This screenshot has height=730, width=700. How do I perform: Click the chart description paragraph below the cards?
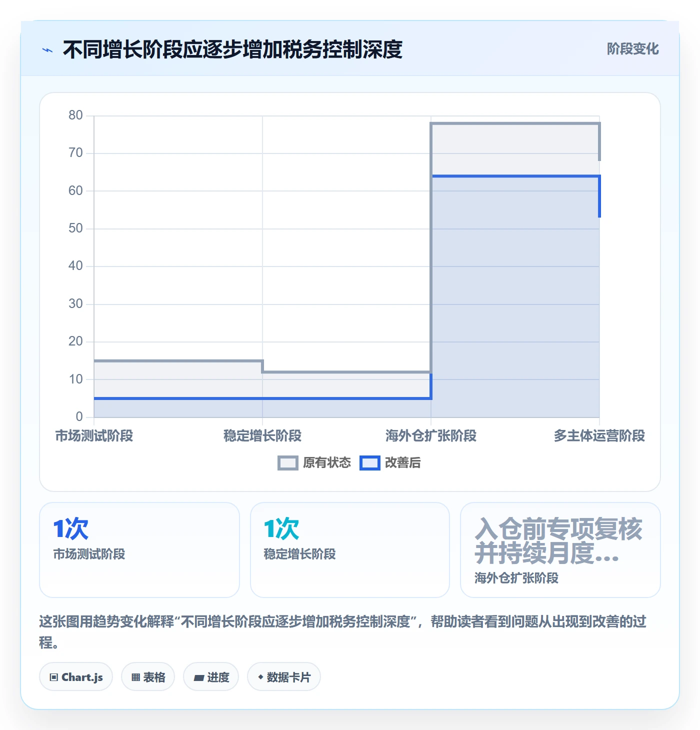343,632
